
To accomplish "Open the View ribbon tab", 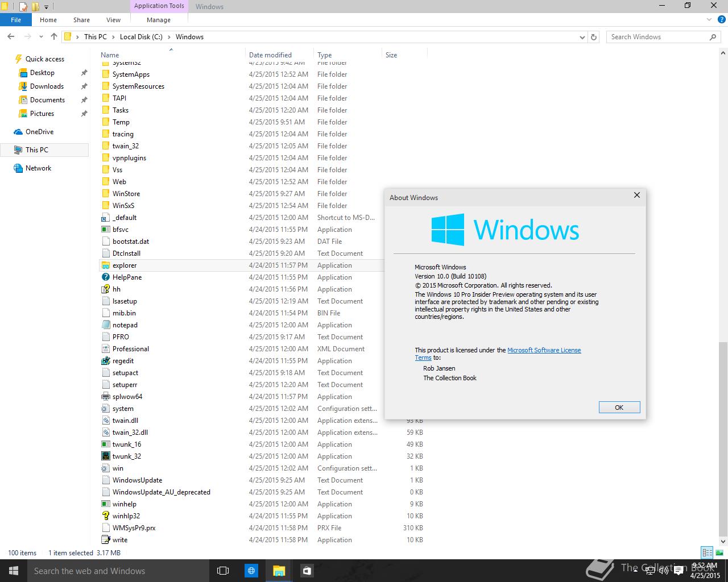I will [113, 20].
